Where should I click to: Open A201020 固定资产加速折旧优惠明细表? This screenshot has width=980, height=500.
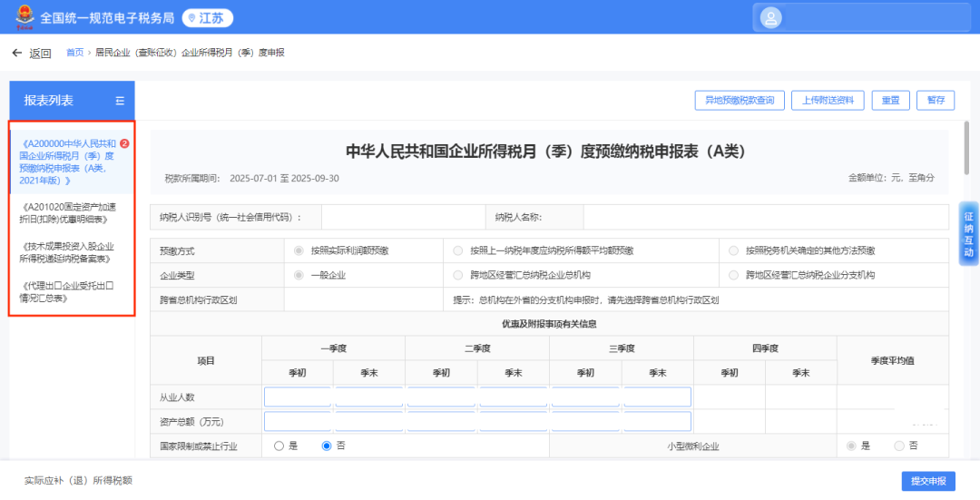[x=68, y=212]
